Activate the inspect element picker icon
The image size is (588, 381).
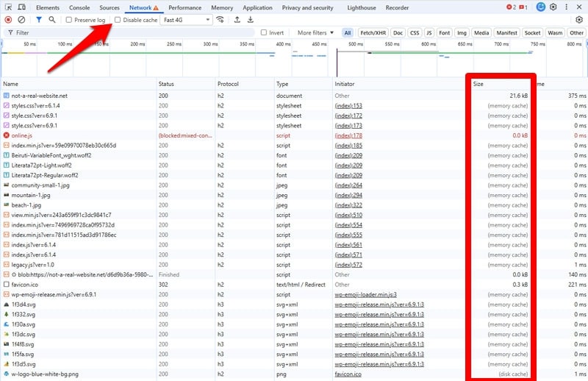8,7
